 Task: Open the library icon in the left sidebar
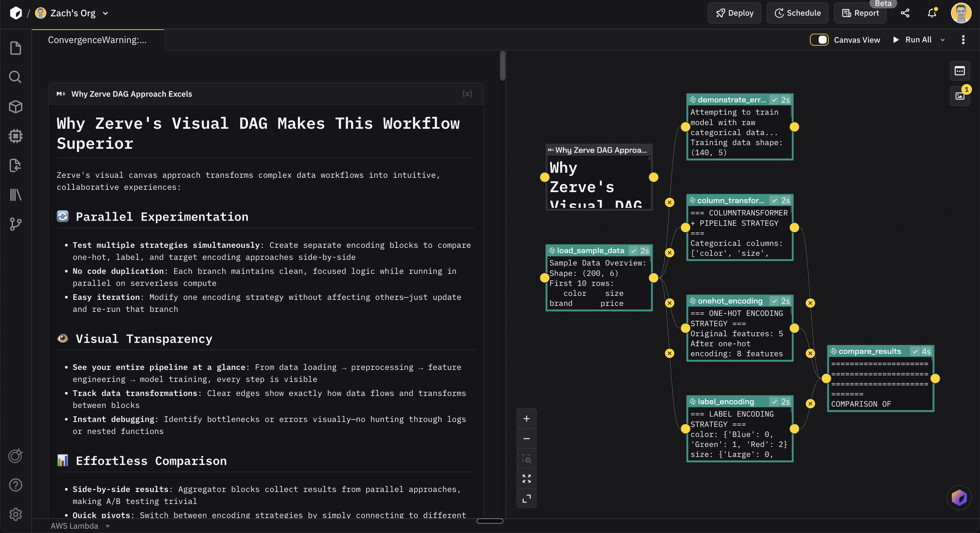pos(15,195)
